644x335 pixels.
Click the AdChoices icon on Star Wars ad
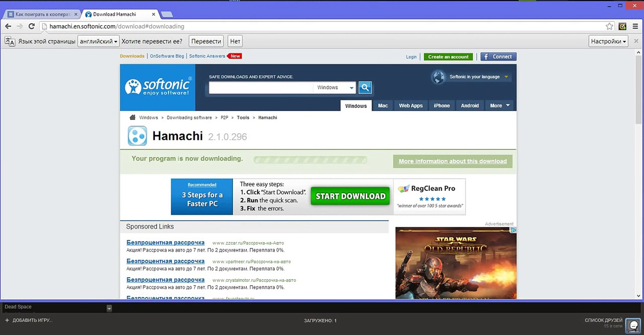513,230
